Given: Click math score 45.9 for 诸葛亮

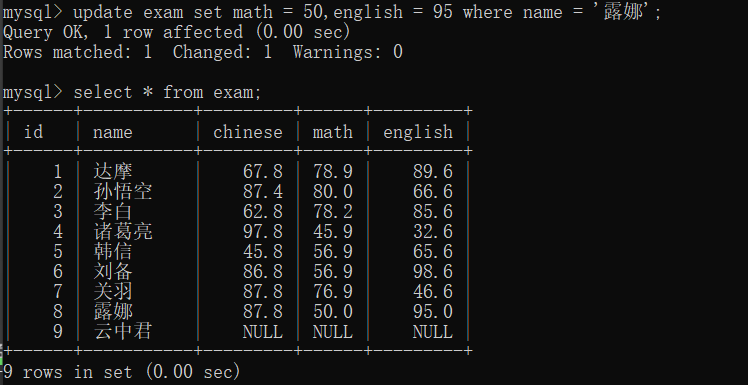Looking at the screenshot, I should pyautogui.click(x=333, y=232).
